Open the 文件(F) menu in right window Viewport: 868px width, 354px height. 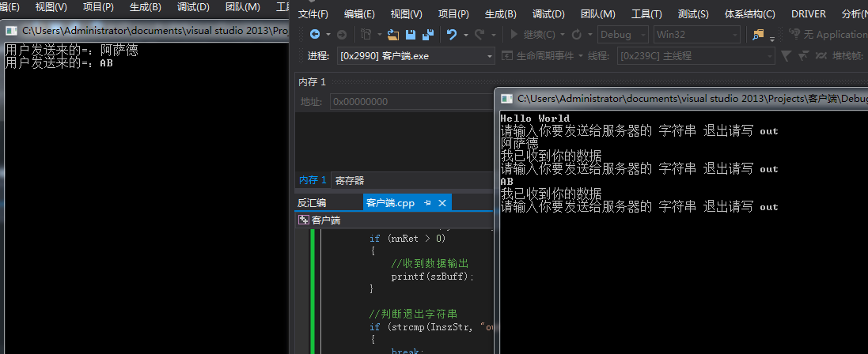[313, 14]
